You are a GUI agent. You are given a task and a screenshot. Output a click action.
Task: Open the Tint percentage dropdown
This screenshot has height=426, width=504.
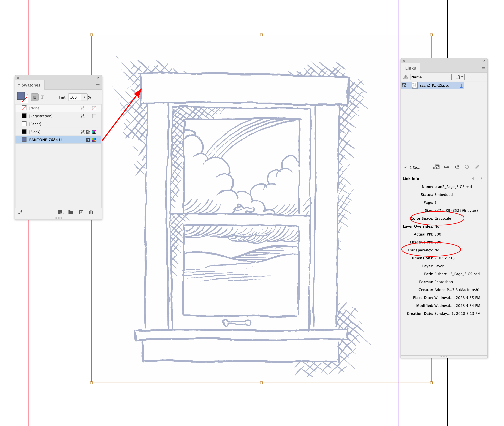pyautogui.click(x=84, y=97)
